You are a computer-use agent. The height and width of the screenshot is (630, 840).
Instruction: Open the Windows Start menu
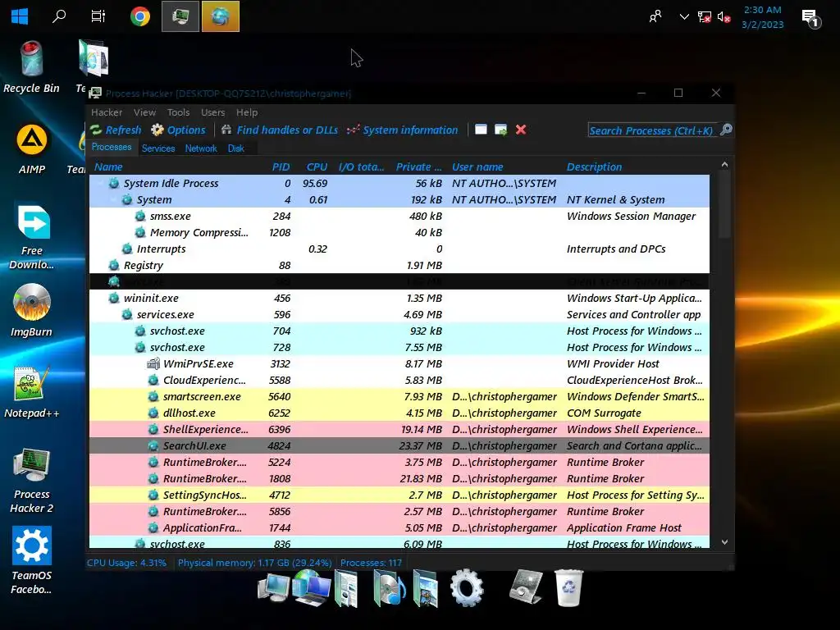pyautogui.click(x=20, y=16)
